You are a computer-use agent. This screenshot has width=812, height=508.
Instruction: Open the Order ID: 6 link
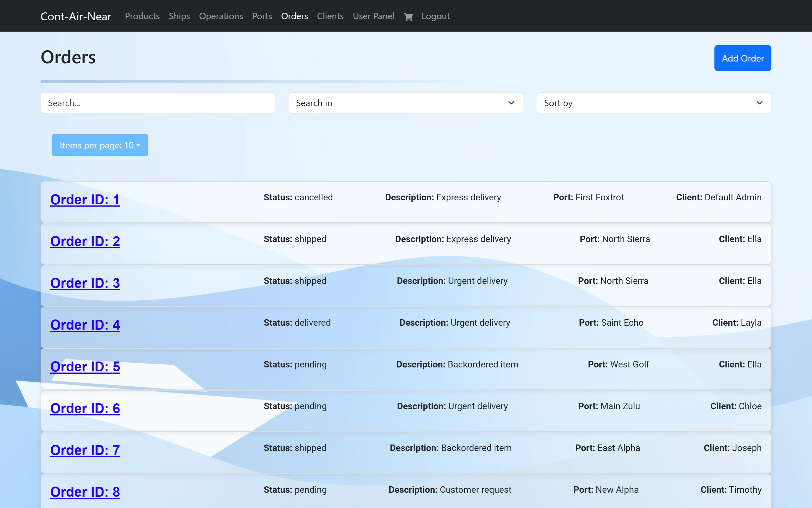click(85, 408)
